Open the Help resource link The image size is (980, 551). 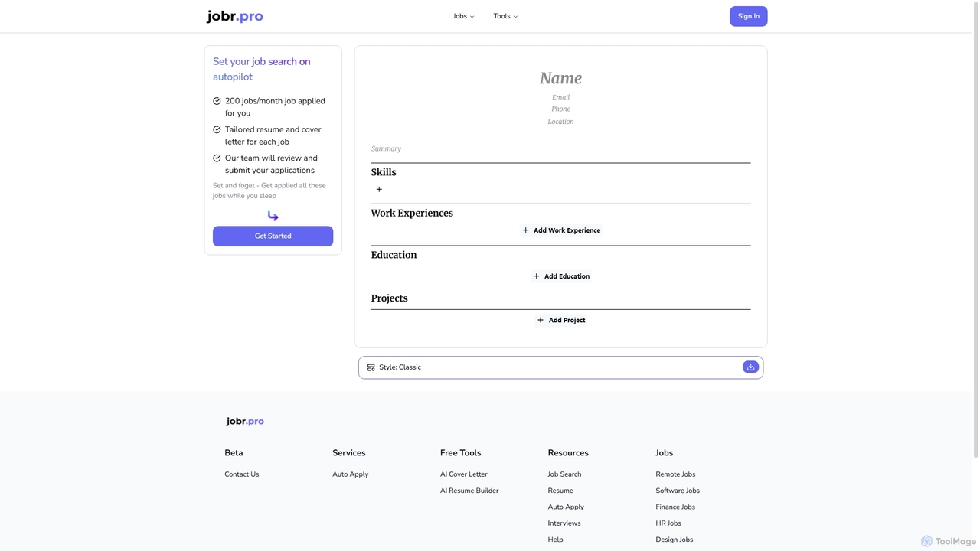point(555,540)
